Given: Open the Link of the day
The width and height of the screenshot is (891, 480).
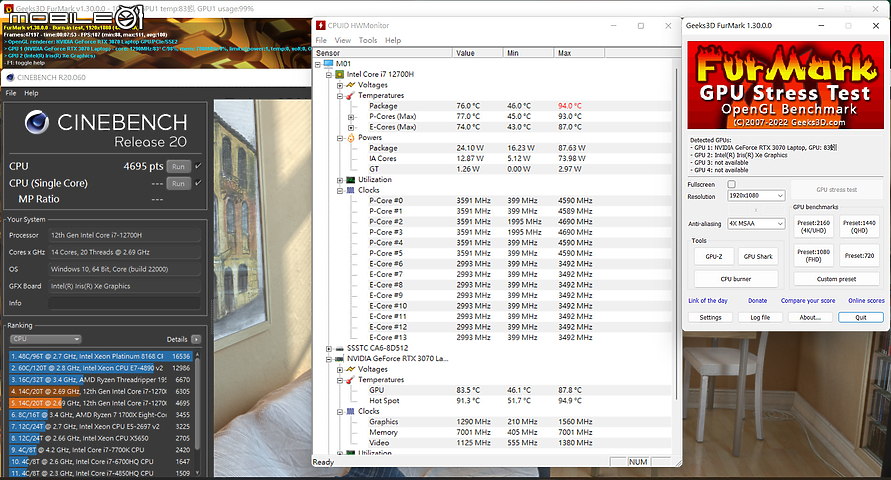Looking at the screenshot, I should click(708, 300).
